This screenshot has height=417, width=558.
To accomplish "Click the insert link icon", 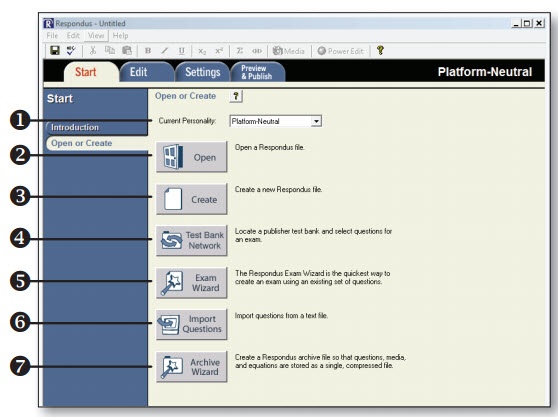I will (257, 51).
